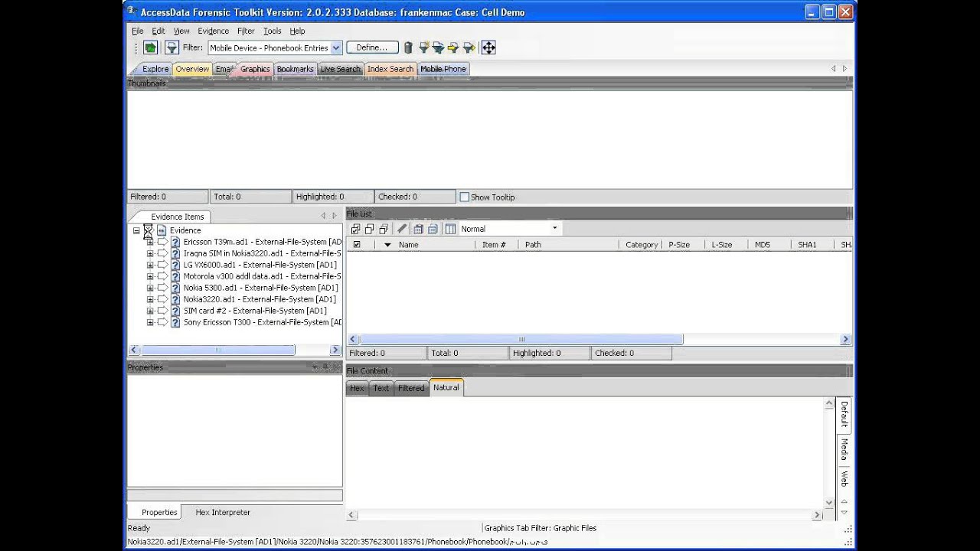Click the column settings icon in File List
Image resolution: width=980 pixels, height=551 pixels.
[x=450, y=229]
